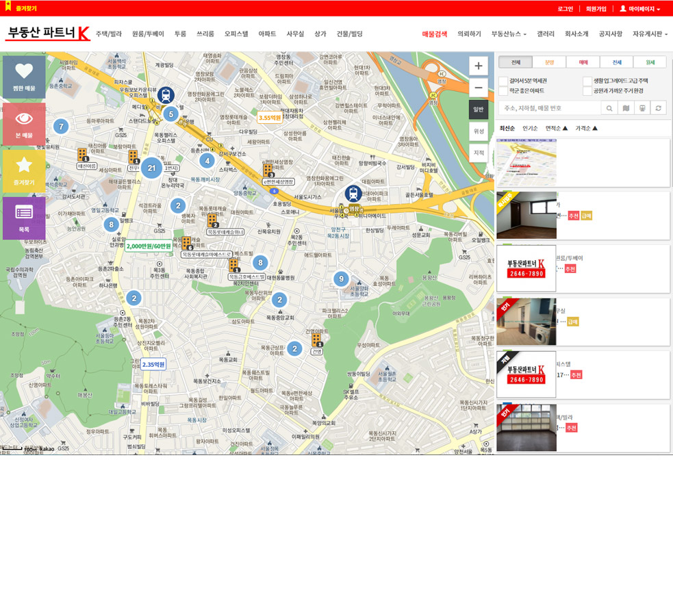Click the refresh icon beside search

click(x=659, y=108)
